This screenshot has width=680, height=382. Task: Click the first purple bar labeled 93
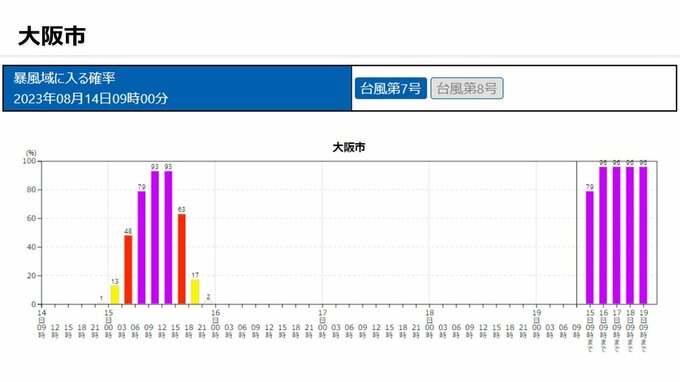155,238
